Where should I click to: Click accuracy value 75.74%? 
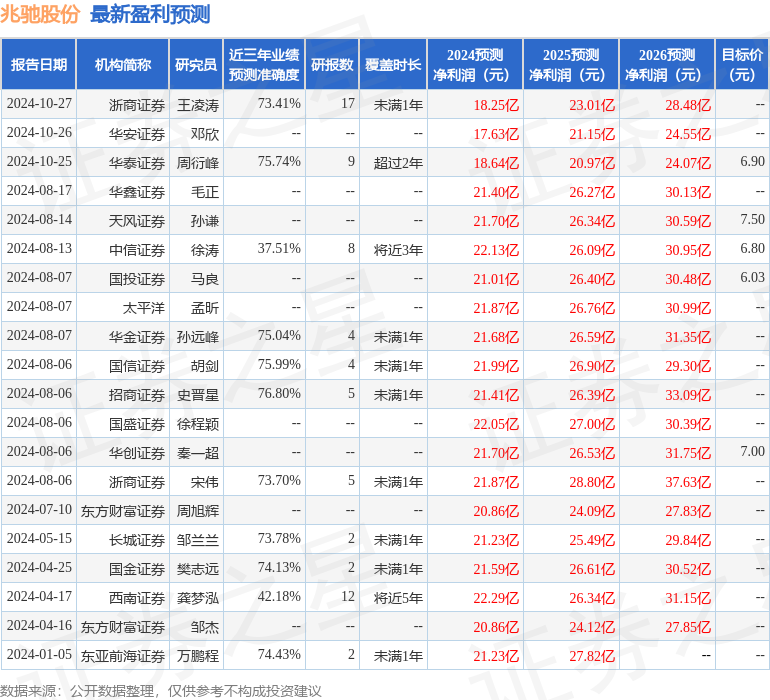(x=279, y=162)
